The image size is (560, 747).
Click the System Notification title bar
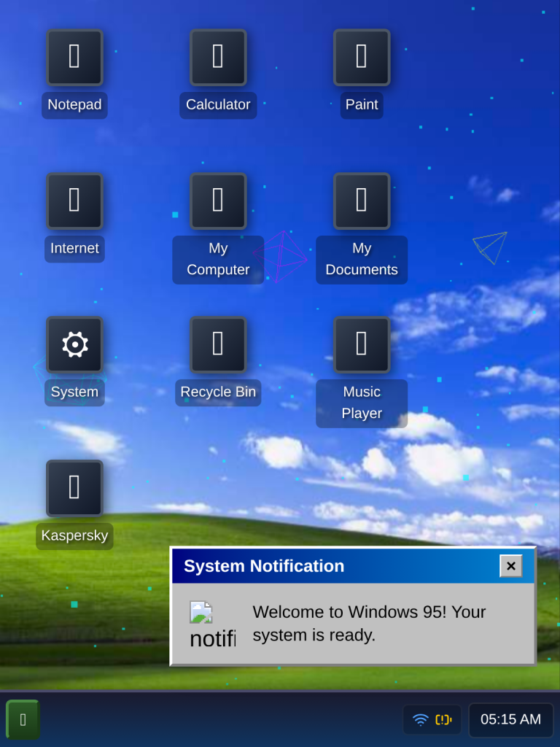click(x=353, y=566)
